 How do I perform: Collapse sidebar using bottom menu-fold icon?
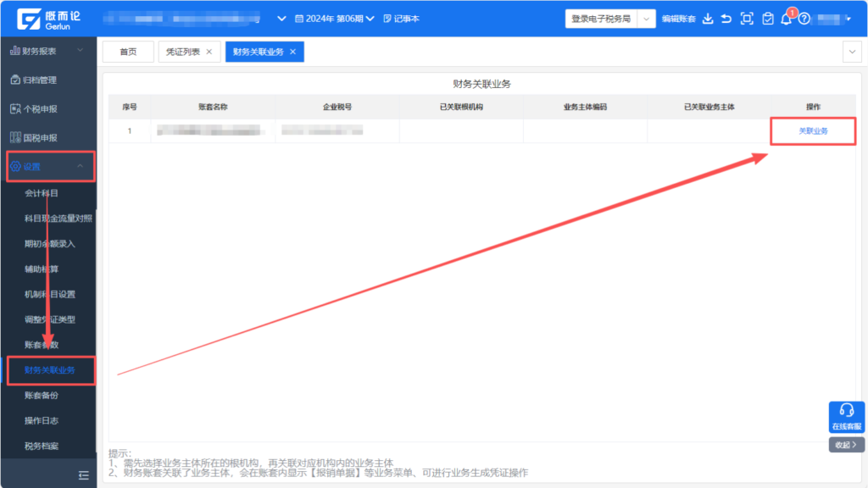[x=83, y=475]
